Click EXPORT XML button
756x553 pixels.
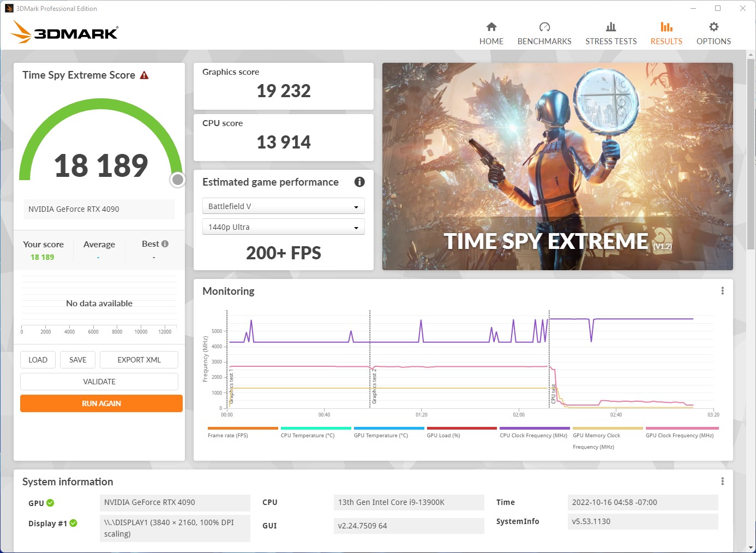point(139,360)
